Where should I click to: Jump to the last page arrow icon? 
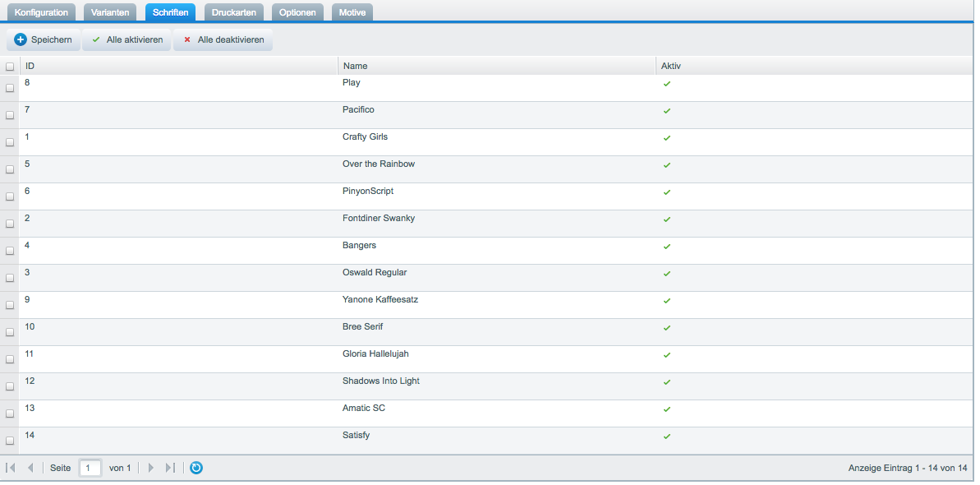coord(170,468)
